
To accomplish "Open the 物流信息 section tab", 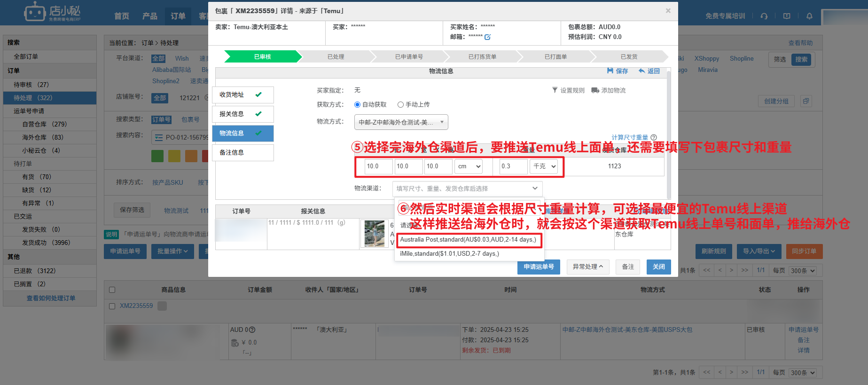I will click(243, 133).
